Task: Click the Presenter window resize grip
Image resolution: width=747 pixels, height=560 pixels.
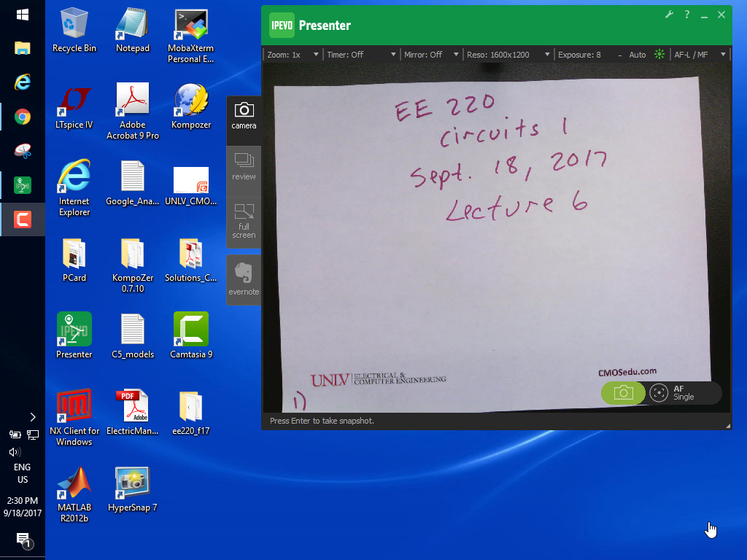Action: (x=728, y=426)
